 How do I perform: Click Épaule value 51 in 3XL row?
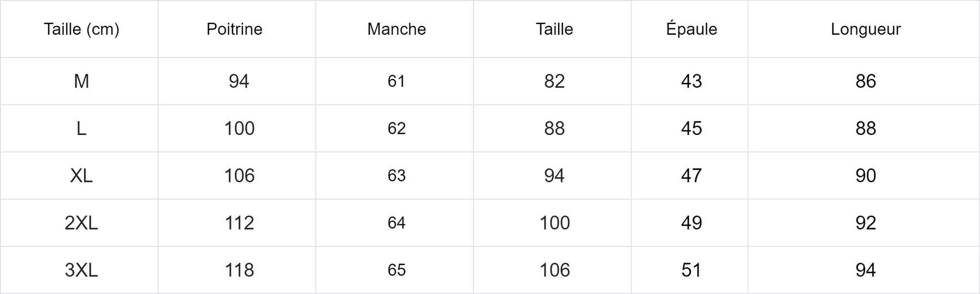(691, 270)
